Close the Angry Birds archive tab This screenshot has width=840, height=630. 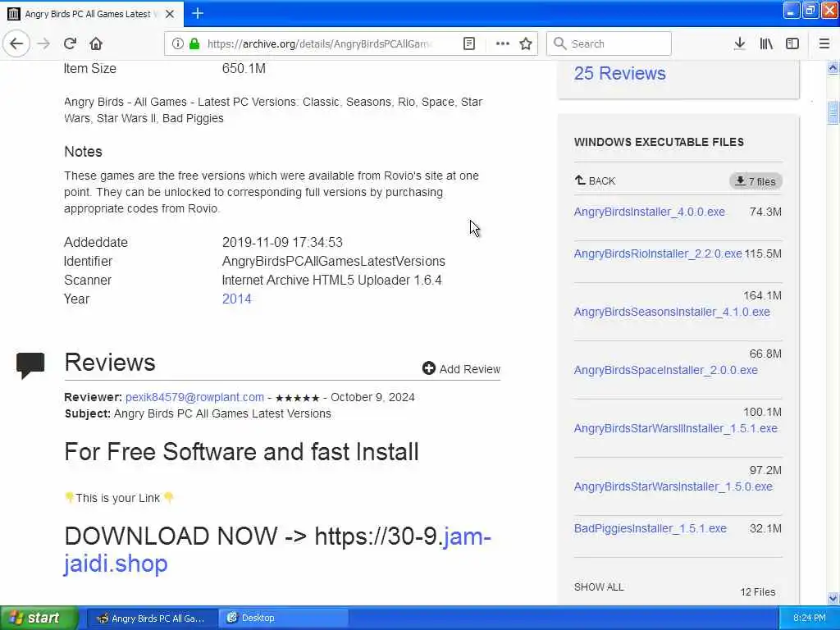point(169,14)
